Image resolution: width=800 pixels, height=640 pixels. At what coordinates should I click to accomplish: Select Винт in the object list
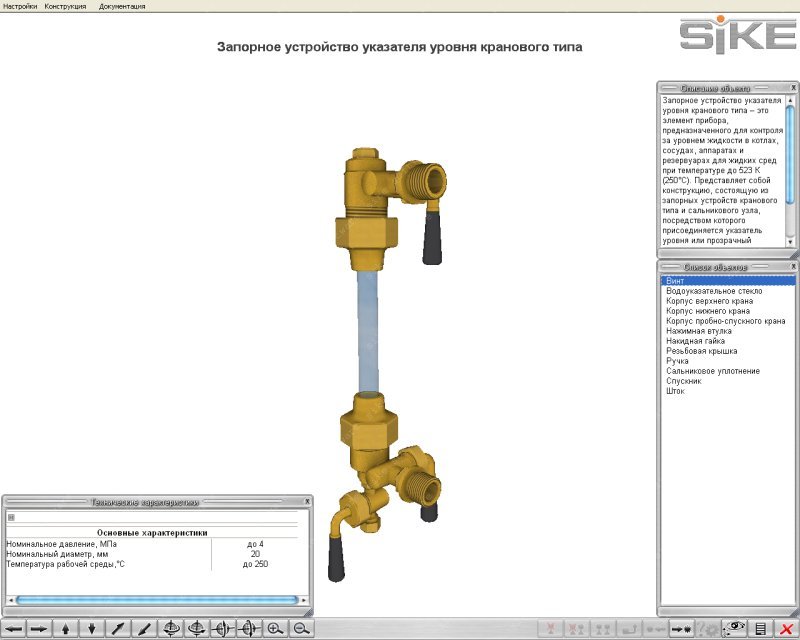[x=728, y=281]
